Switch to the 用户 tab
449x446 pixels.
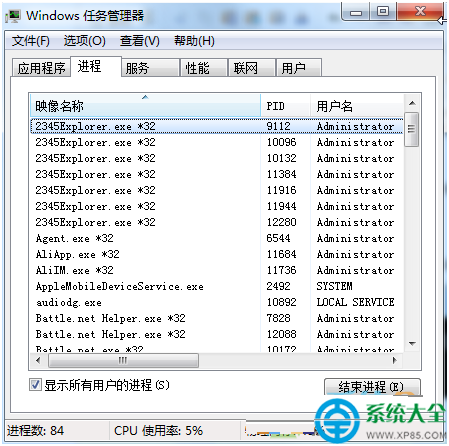299,68
